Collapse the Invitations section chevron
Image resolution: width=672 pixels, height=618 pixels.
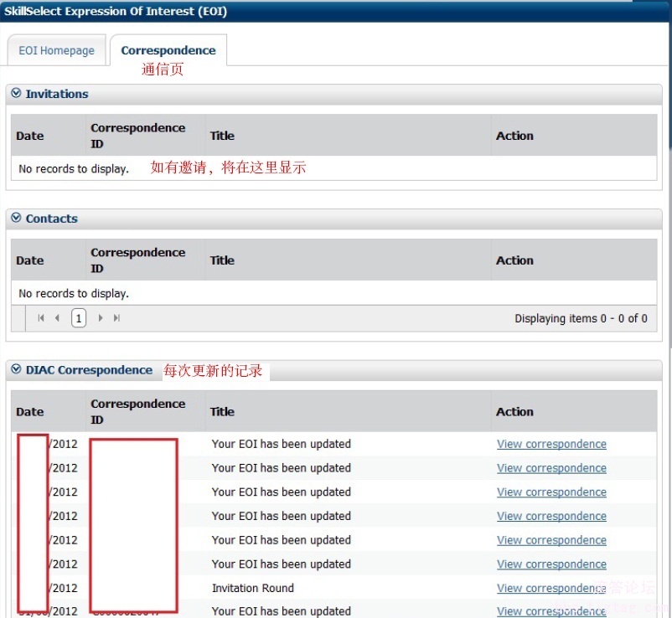click(x=16, y=94)
